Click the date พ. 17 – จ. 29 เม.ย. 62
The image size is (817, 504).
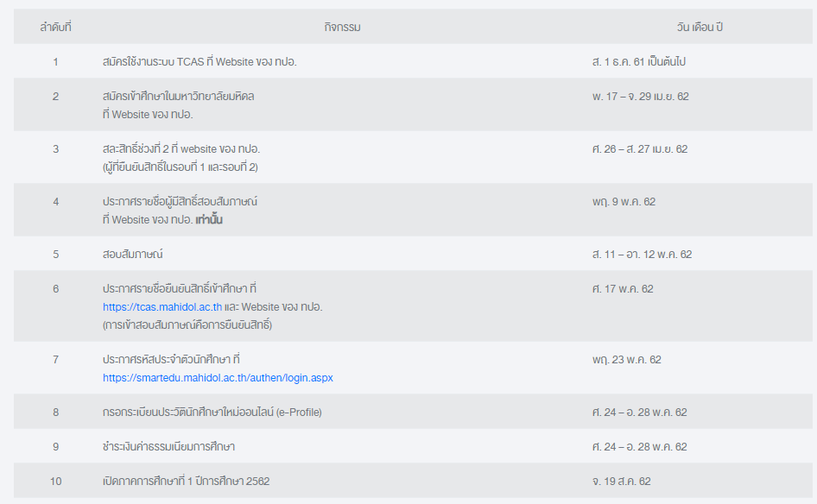[x=640, y=97]
